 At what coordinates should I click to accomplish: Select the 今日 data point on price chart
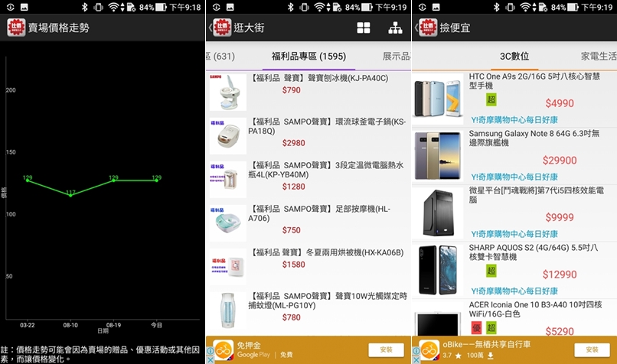[157, 180]
